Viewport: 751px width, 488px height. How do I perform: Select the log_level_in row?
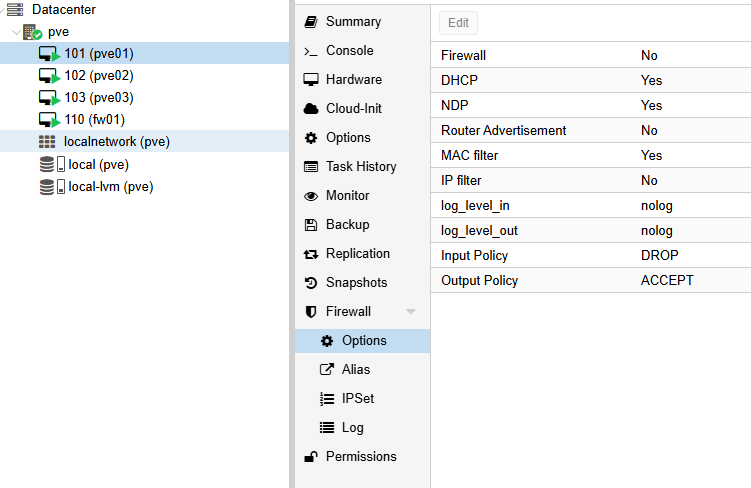[x=591, y=205]
